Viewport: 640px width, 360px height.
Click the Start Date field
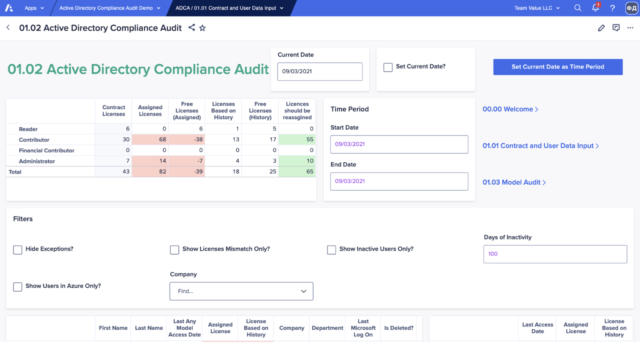click(x=399, y=144)
